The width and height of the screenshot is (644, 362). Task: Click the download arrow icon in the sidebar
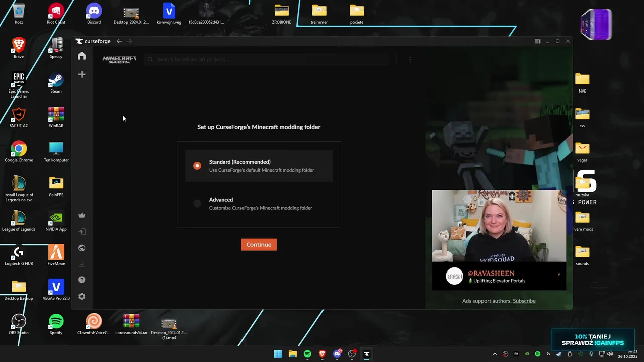click(x=82, y=264)
